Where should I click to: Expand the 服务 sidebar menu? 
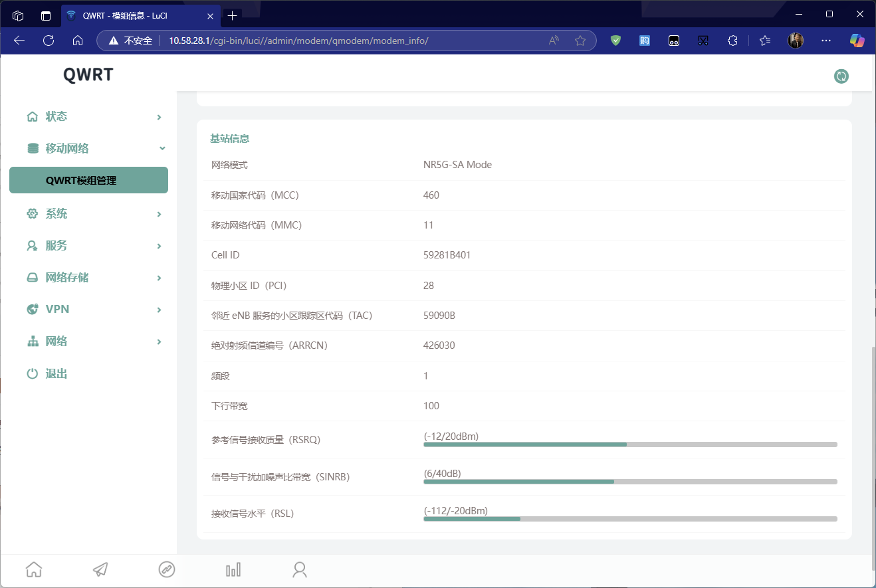(x=88, y=246)
